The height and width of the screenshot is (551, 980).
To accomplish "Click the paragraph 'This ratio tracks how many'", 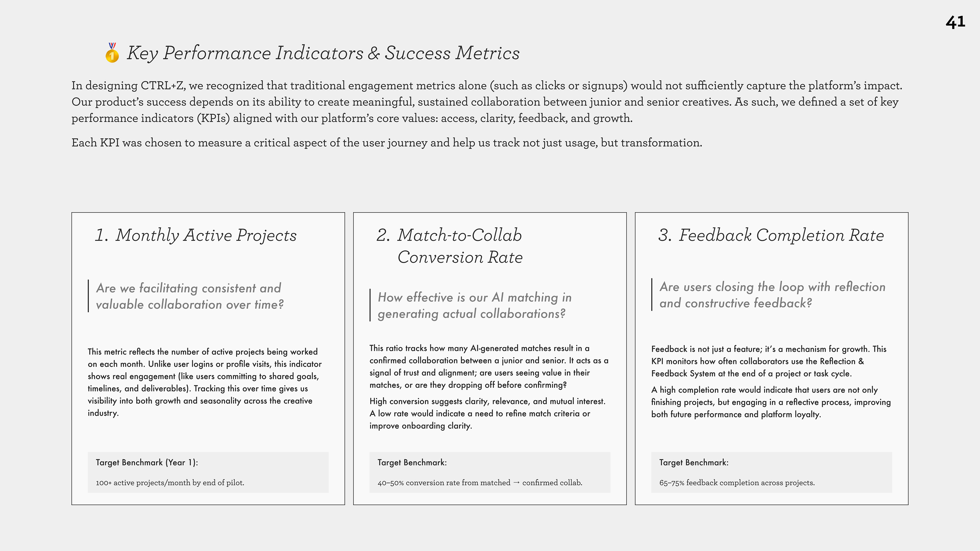I will (x=488, y=367).
